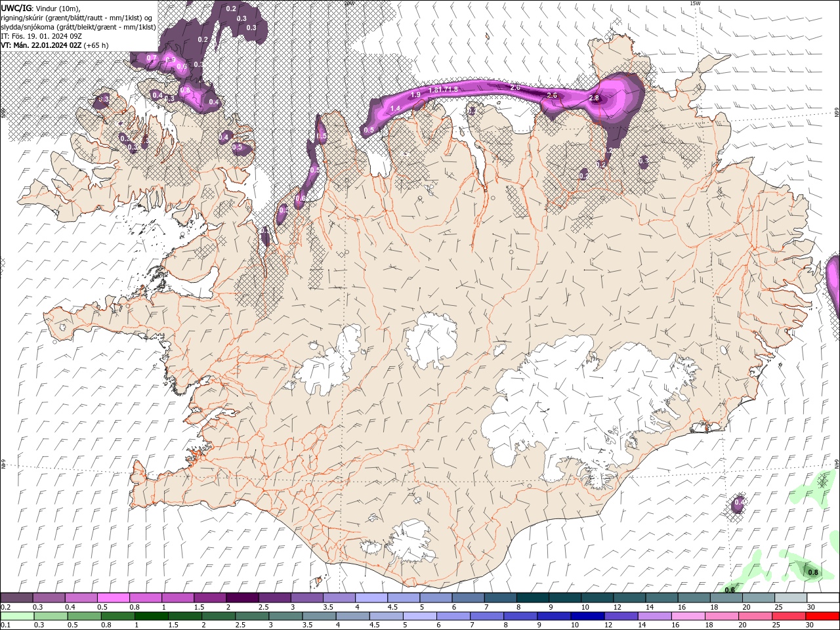Click the "slydda/snjókoma" legend description line
Viewport: 840px width, 630px height.
(78, 27)
